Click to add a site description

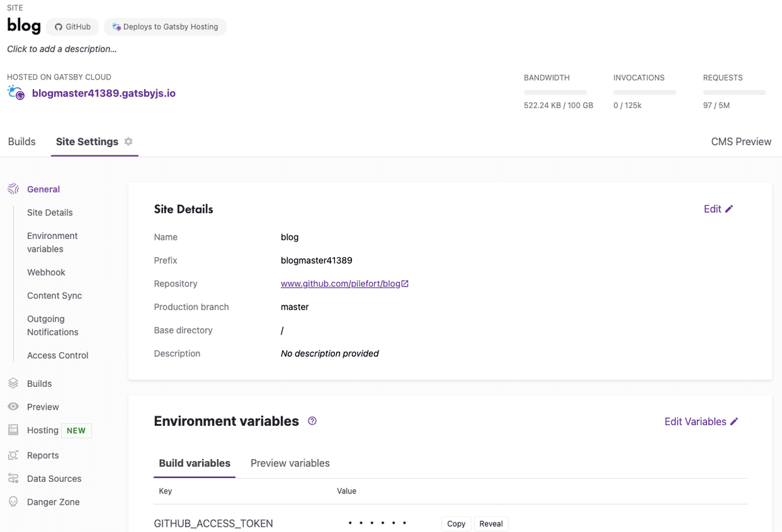(x=62, y=49)
